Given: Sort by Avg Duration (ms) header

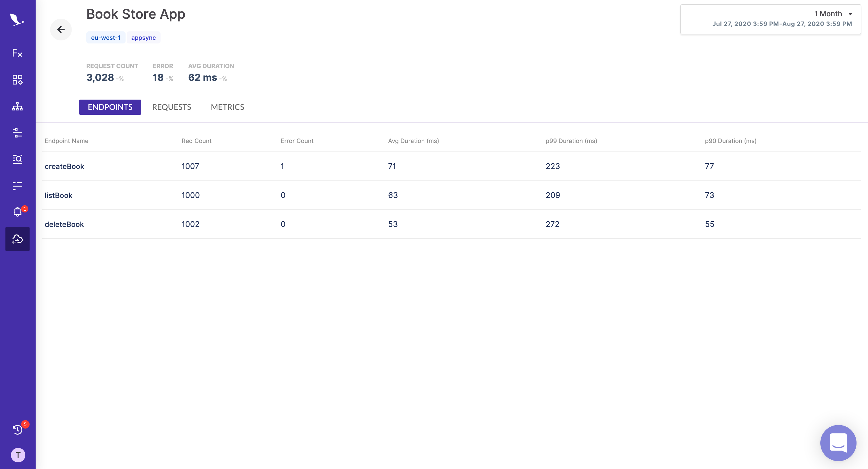Looking at the screenshot, I should (x=413, y=141).
